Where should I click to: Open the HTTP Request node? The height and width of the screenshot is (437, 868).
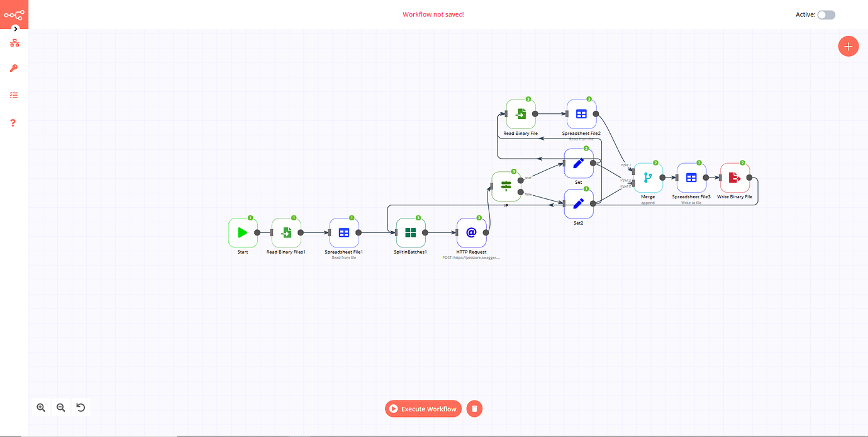point(472,232)
